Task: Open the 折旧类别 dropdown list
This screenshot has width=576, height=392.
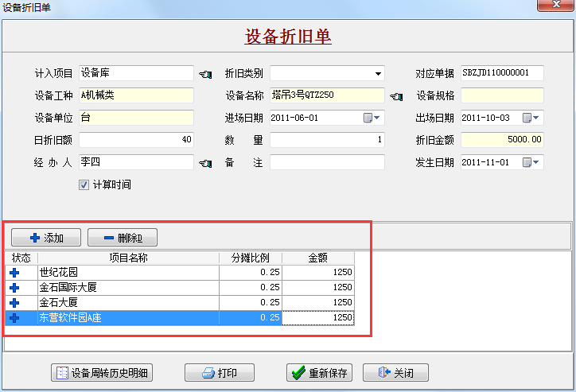Action: pos(378,74)
